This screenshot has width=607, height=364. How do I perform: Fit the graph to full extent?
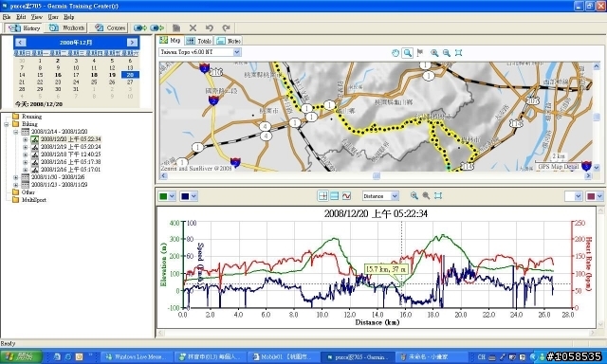click(438, 195)
